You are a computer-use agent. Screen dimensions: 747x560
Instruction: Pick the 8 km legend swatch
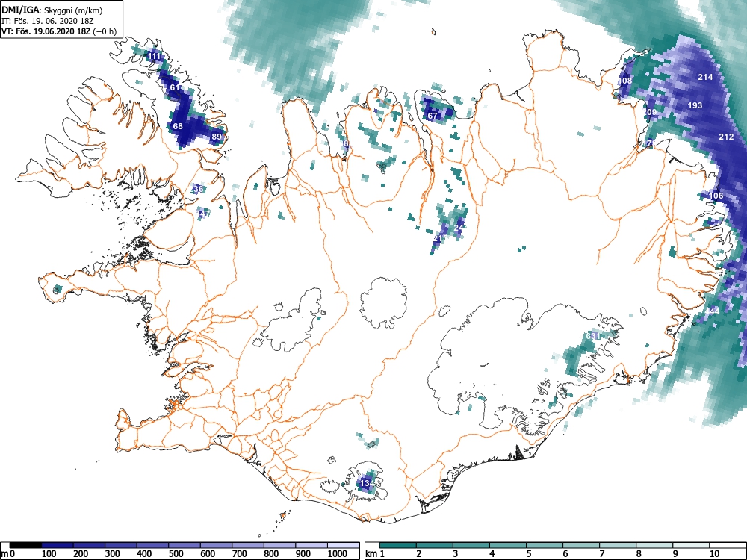click(654, 545)
